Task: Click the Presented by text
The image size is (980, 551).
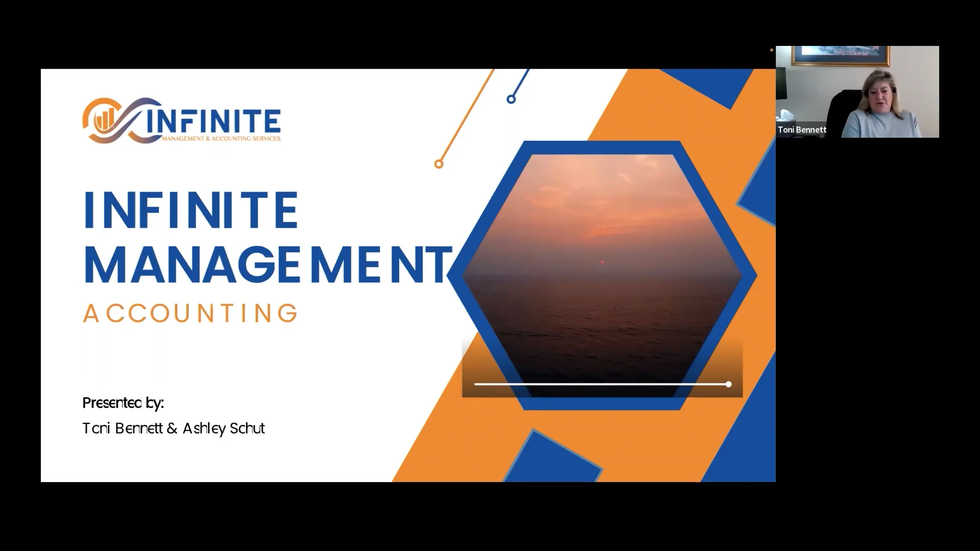Action: tap(122, 403)
